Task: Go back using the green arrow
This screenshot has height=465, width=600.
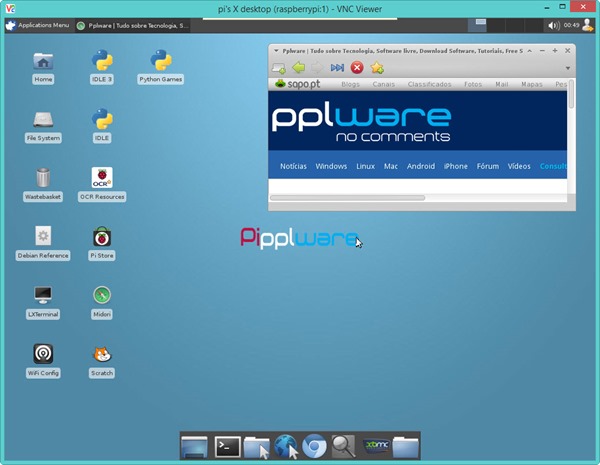Action: pos(298,68)
